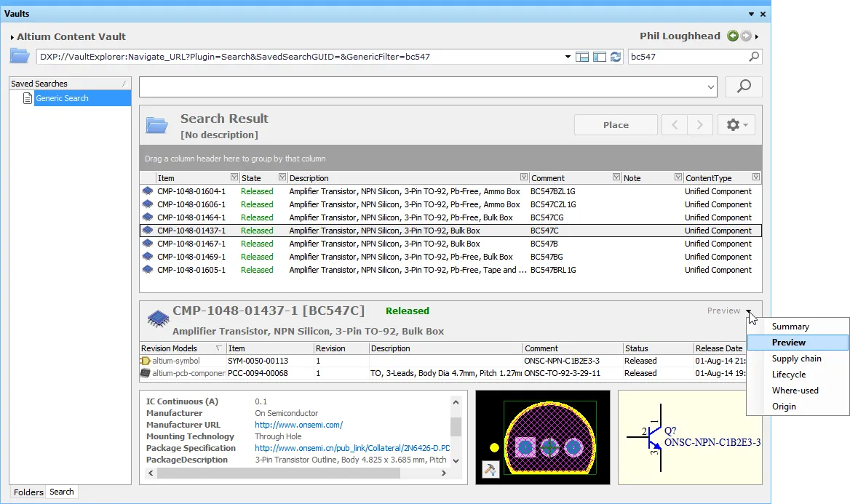
Task: Select row CMP-1048-01464-1
Action: coord(450,217)
